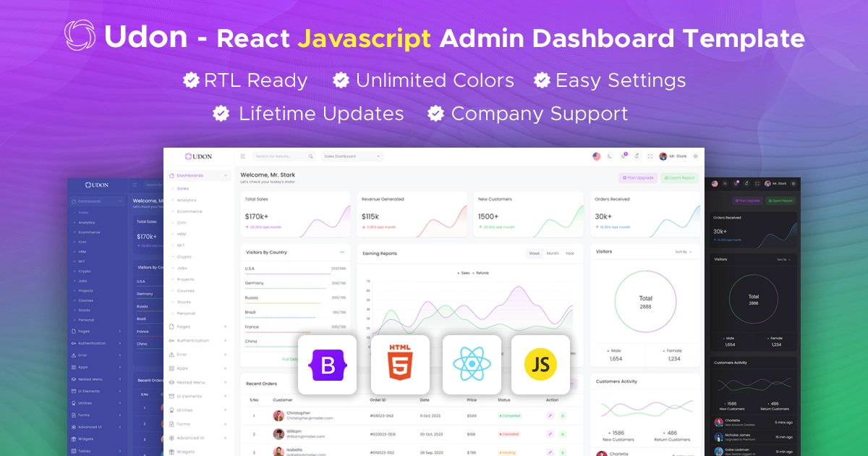Click the settings gear icon beside Mr. Stark in the white dashboard
Screen dimensions: 868x456
point(696,156)
